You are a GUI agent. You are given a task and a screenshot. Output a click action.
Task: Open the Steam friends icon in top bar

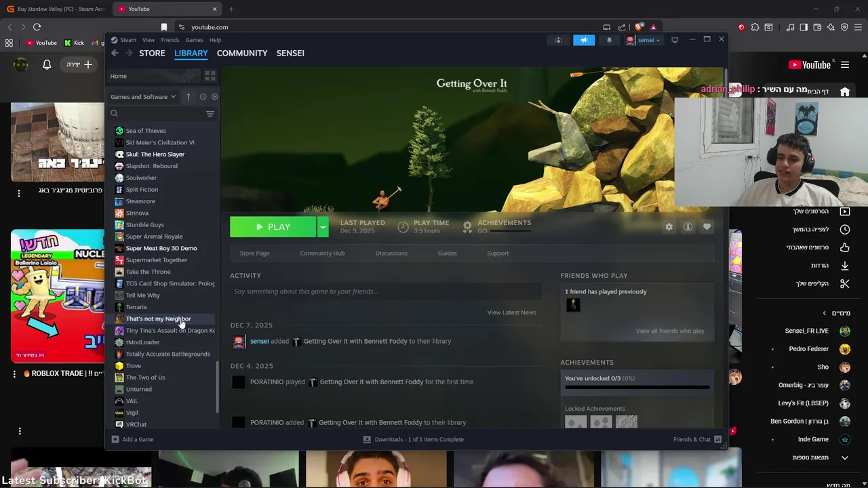(559, 40)
